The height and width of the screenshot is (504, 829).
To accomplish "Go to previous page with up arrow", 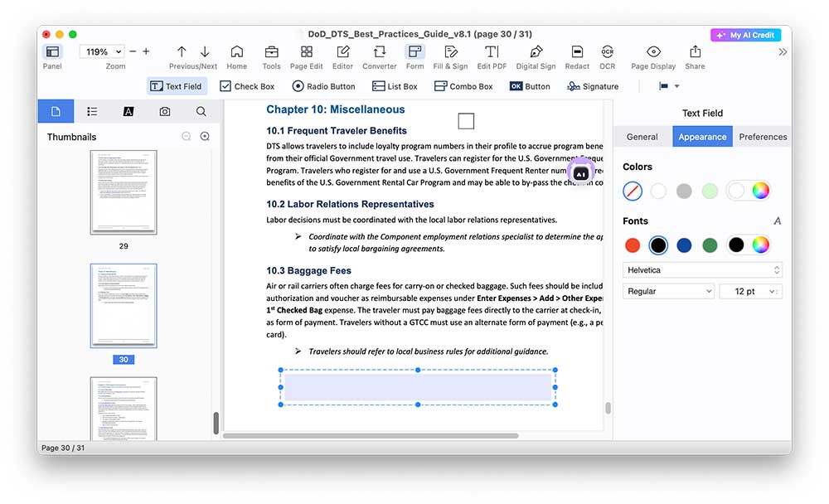I will tap(182, 51).
